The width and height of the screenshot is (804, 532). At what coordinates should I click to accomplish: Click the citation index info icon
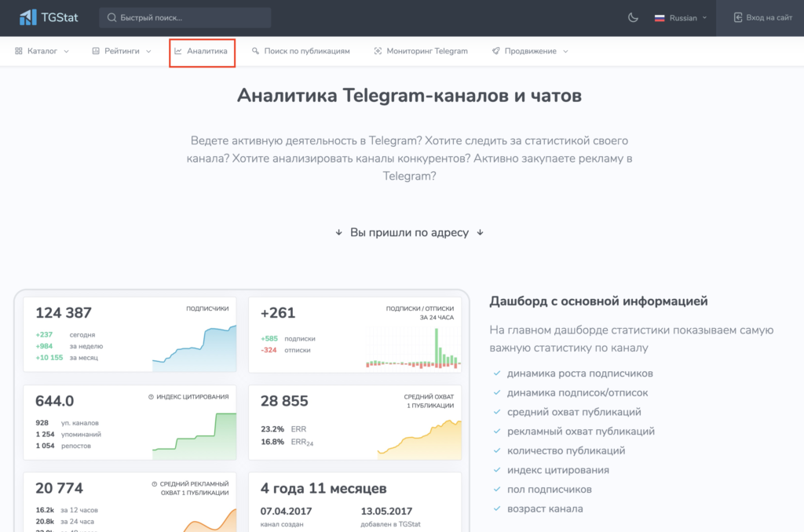[151, 397]
